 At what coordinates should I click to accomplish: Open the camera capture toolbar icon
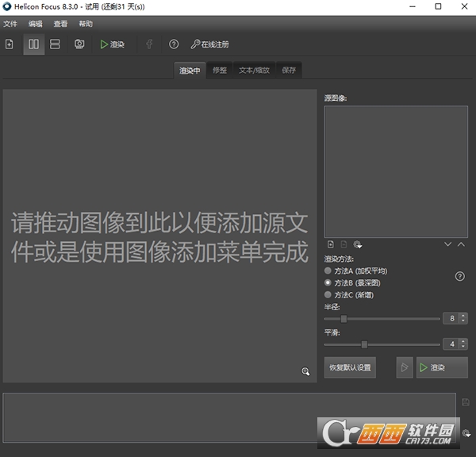point(79,44)
